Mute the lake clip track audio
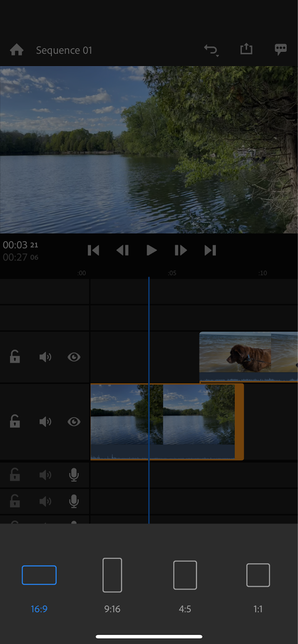This screenshot has width=298, height=644. tap(45, 421)
